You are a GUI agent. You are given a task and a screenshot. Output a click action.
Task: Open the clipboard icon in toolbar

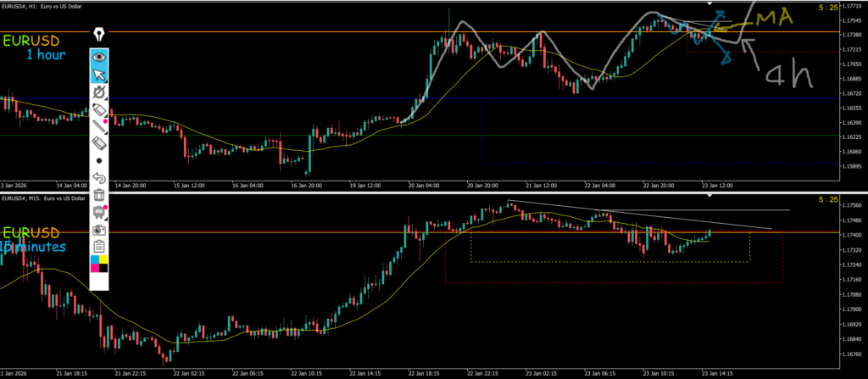point(99,247)
